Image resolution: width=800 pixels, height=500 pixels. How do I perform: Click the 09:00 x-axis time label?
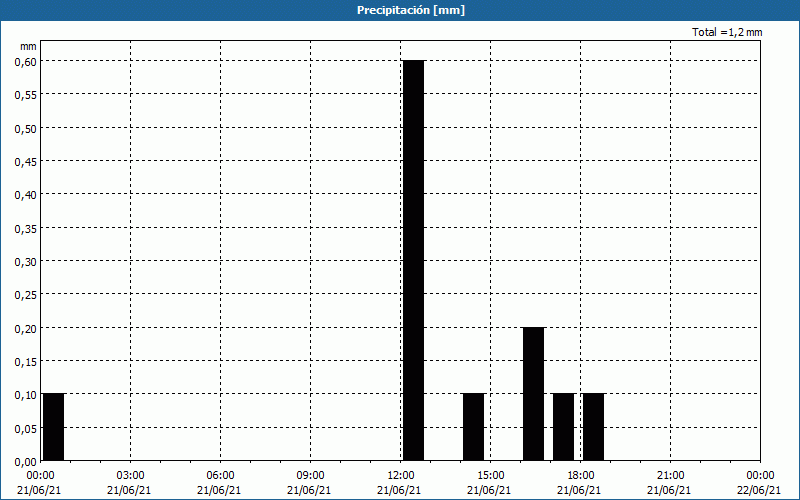[x=311, y=476]
